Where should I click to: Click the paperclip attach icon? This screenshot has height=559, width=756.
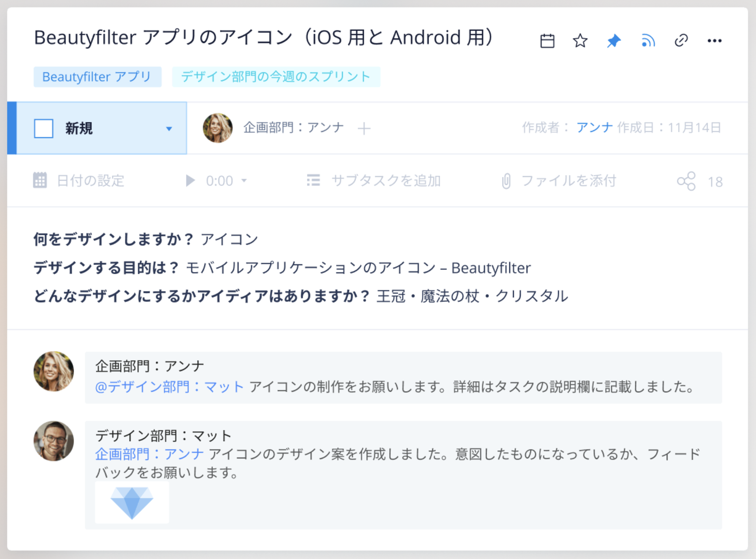(x=506, y=181)
